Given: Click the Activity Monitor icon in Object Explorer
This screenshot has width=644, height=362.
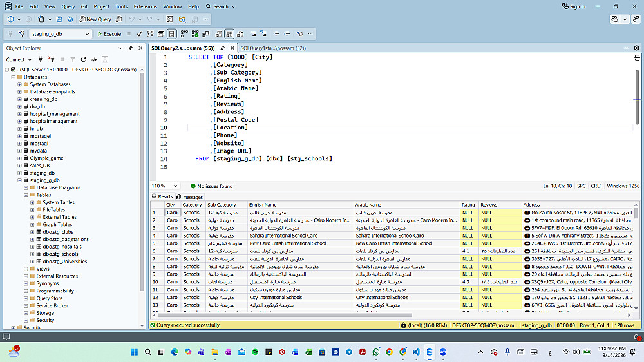Looking at the screenshot, I should point(94,59).
